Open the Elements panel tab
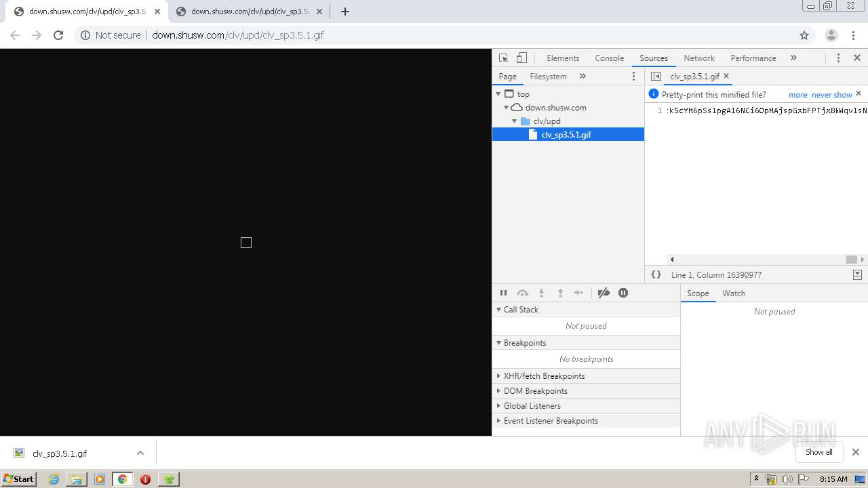 563,58
